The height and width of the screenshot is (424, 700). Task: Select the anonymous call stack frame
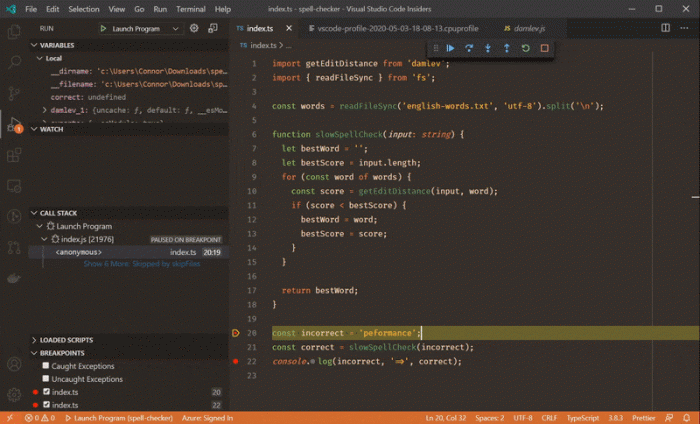(80, 252)
